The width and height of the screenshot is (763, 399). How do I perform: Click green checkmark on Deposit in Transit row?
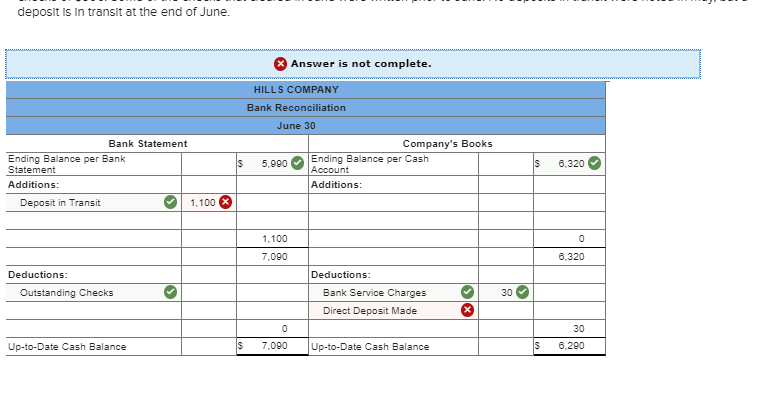pyautogui.click(x=170, y=202)
